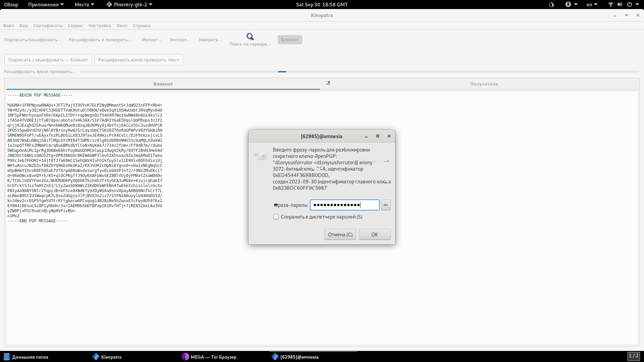
Task: Click the server search magnifier icon
Action: (250, 37)
